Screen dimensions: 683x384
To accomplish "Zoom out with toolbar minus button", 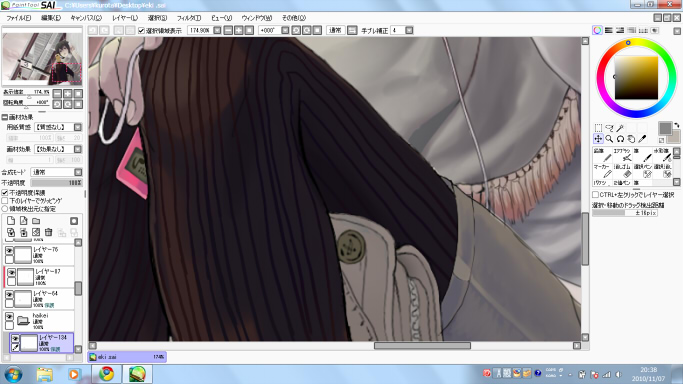I will (x=228, y=30).
